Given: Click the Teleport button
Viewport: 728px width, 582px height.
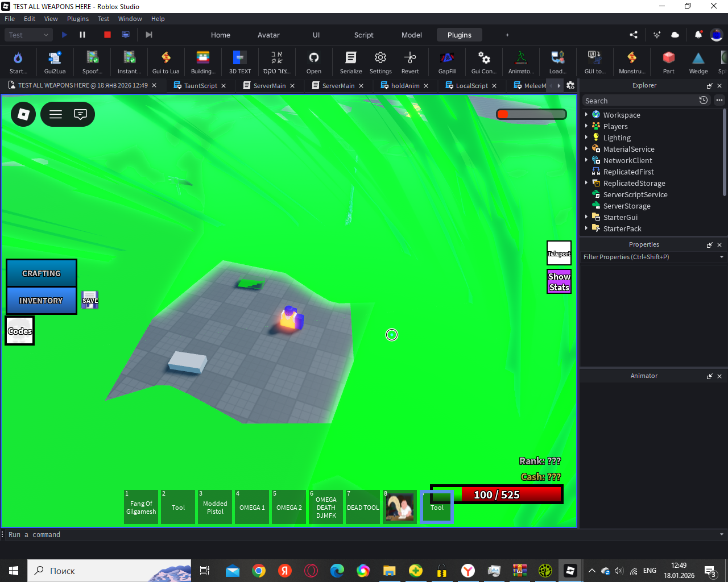Looking at the screenshot, I should pyautogui.click(x=559, y=253).
